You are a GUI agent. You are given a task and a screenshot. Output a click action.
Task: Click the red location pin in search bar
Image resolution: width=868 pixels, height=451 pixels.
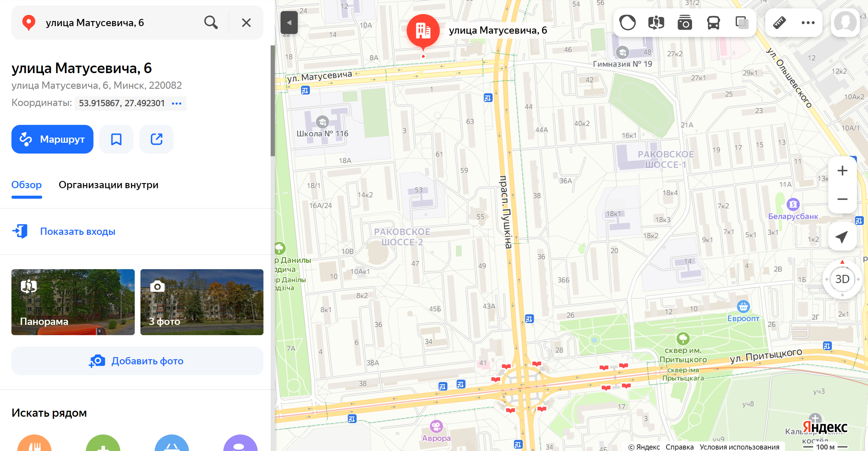pyautogui.click(x=29, y=23)
